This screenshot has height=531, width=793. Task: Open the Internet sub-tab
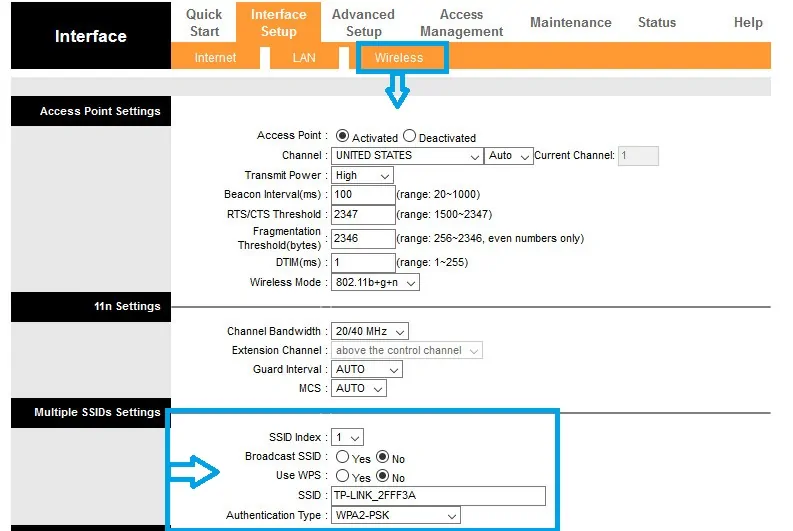[x=215, y=57]
